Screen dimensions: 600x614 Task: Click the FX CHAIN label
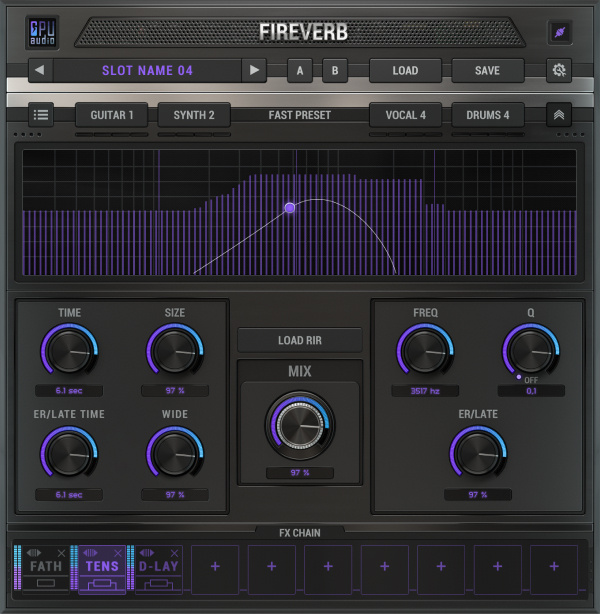click(300, 533)
